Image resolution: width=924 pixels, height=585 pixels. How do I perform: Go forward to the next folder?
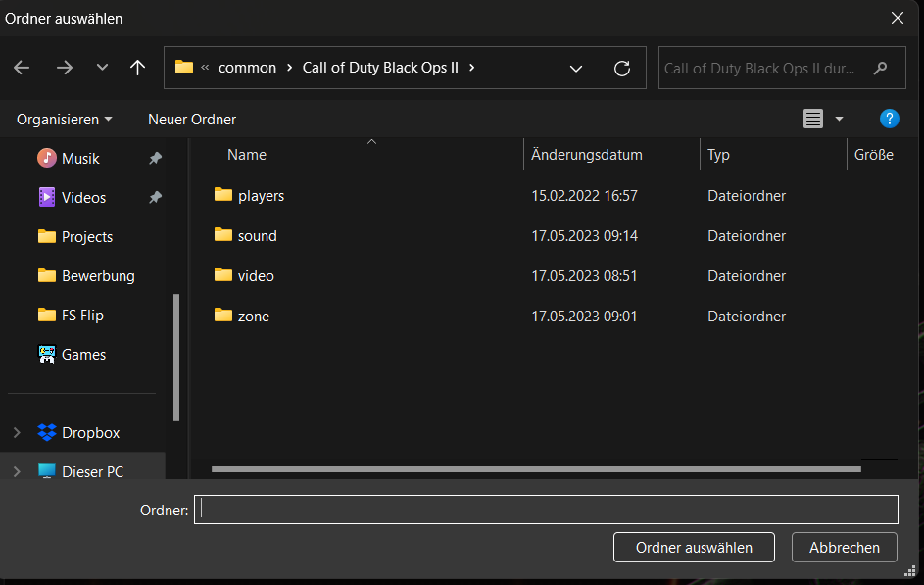point(65,68)
